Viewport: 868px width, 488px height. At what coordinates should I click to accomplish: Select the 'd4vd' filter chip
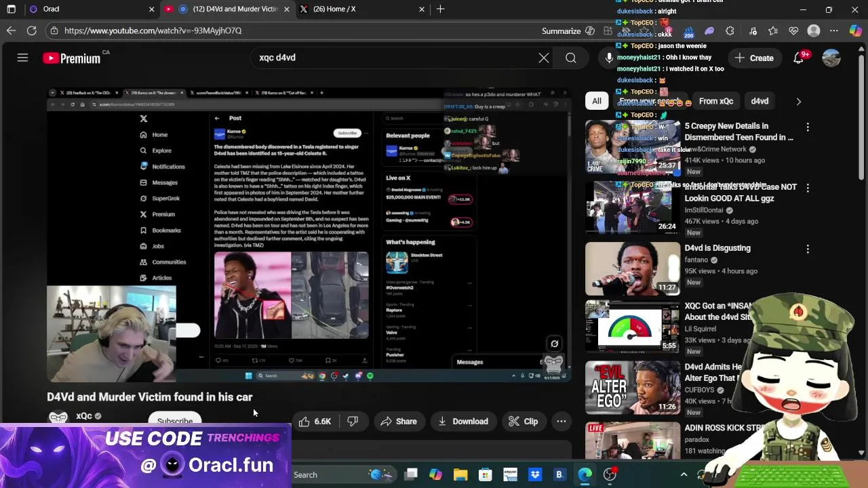click(759, 101)
